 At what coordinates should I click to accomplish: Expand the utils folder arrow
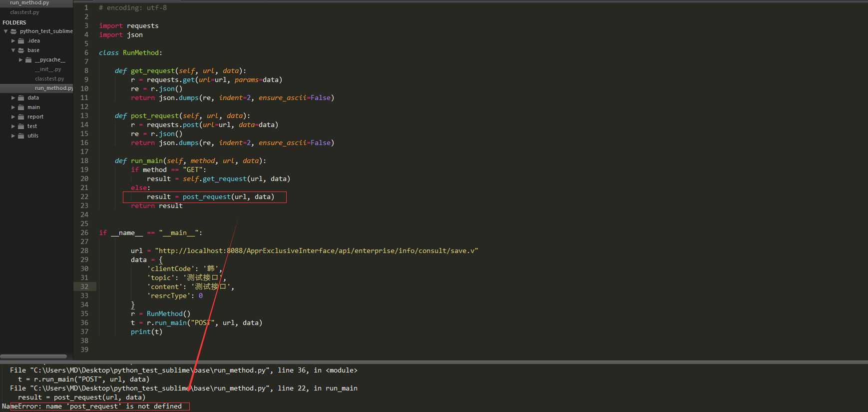click(13, 136)
